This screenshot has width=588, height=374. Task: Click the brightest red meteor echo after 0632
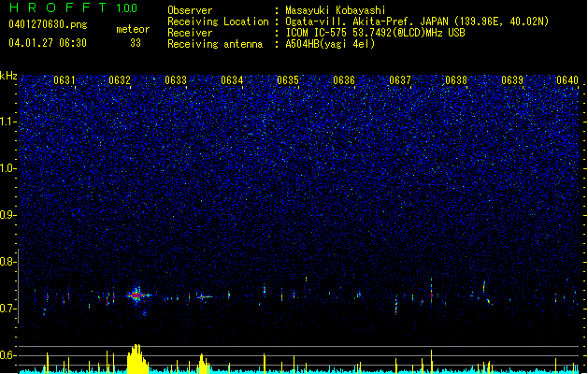click(137, 295)
